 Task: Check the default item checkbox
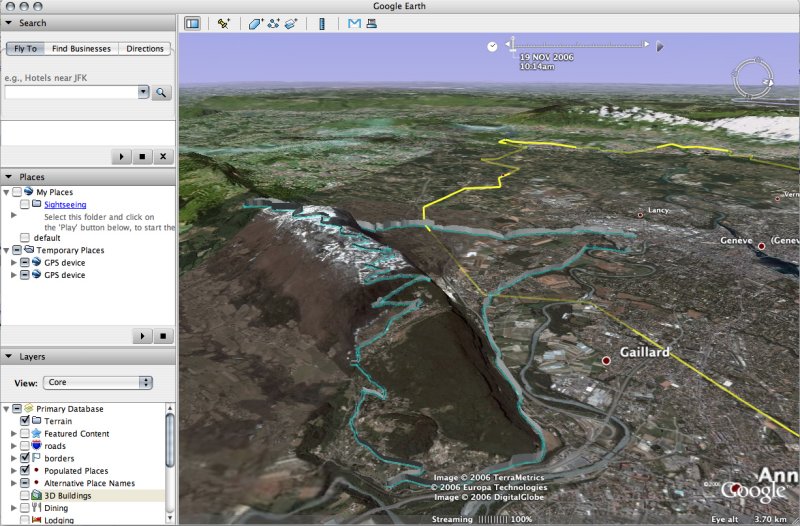[24, 238]
